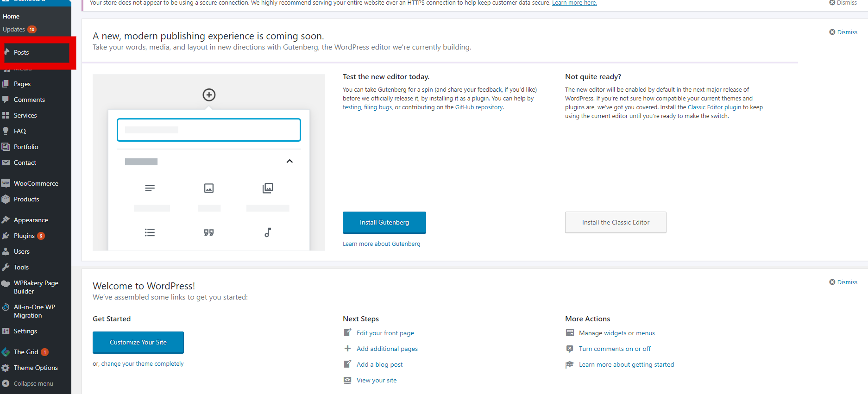Image resolution: width=868 pixels, height=394 pixels.
Task: Click the Customize Your Site button
Action: tap(138, 343)
